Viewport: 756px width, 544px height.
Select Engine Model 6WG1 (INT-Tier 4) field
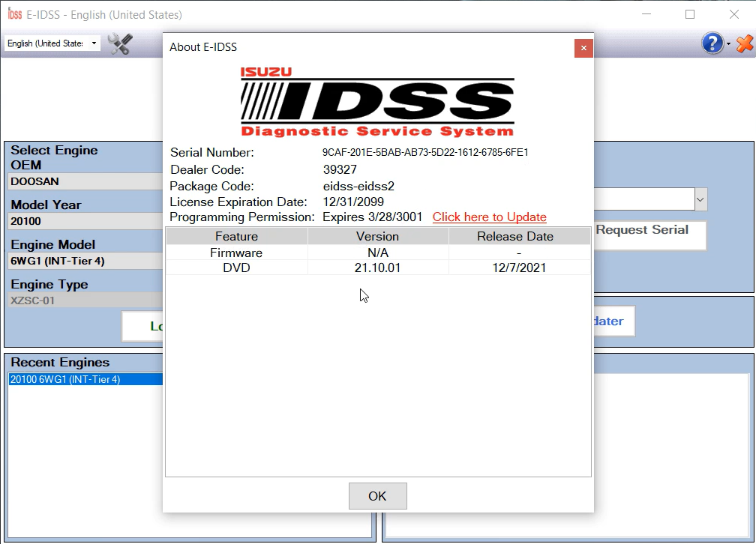85,261
